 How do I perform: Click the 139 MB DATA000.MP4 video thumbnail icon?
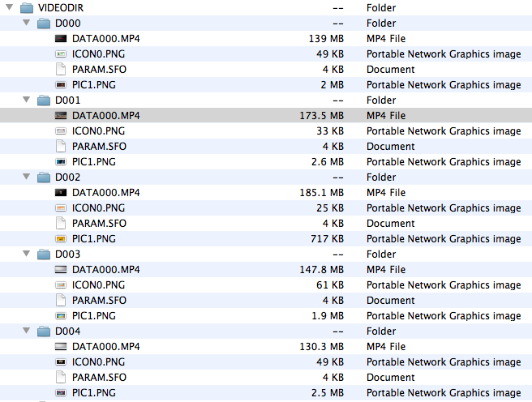pyautogui.click(x=61, y=39)
